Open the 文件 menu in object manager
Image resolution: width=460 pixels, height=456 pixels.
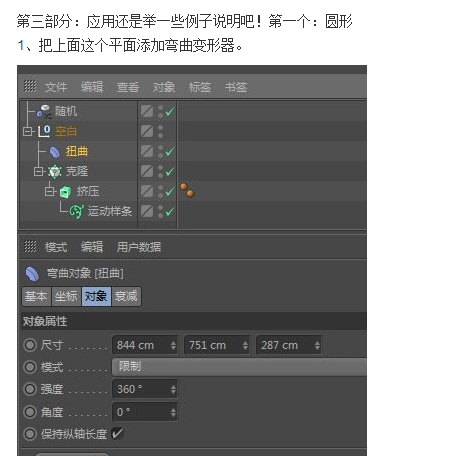click(56, 87)
